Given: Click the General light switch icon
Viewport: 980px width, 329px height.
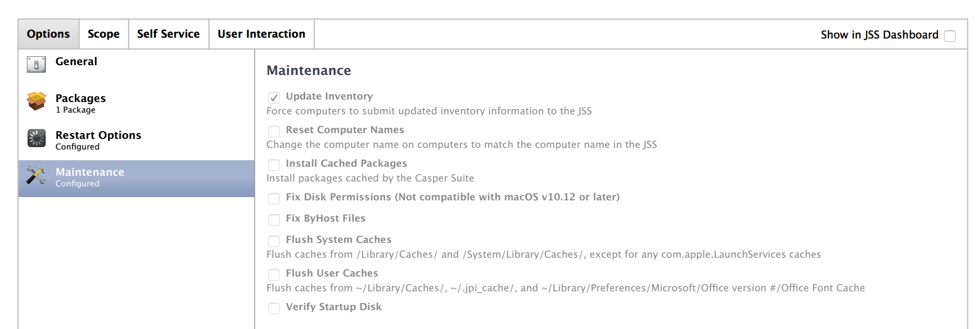Looking at the screenshot, I should 36,64.
